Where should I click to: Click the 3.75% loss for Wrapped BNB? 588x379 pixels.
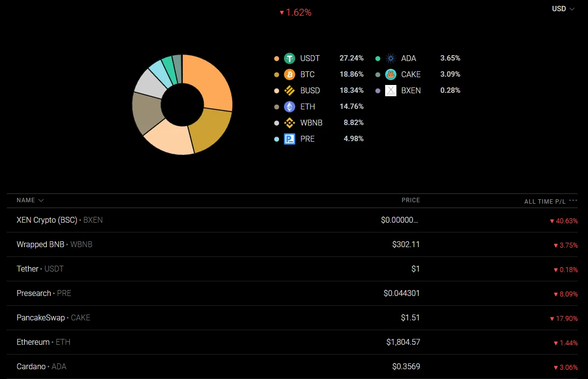[566, 245]
